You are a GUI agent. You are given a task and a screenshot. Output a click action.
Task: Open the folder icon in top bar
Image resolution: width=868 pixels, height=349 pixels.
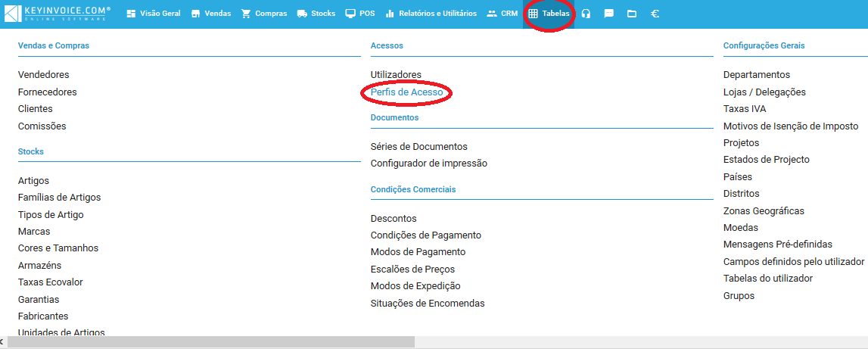pos(632,14)
